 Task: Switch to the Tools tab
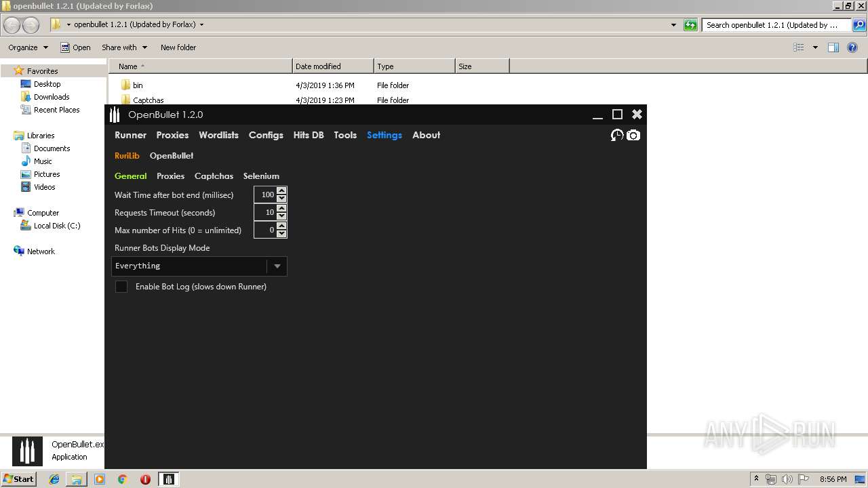point(345,135)
